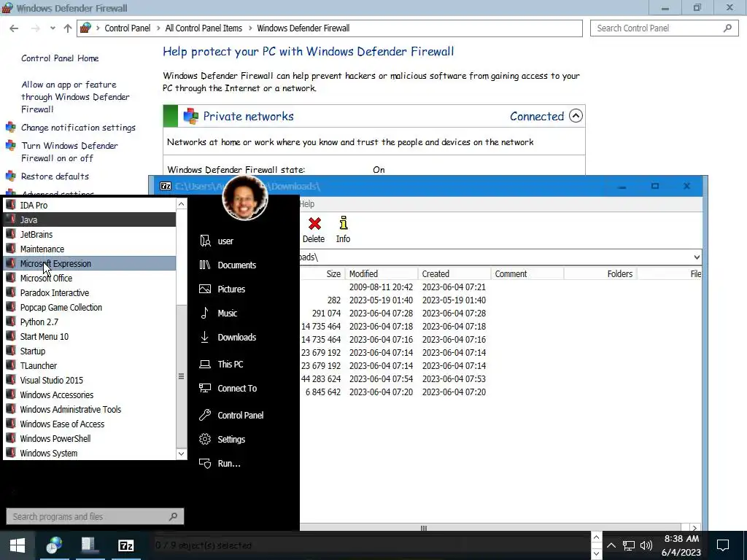Click the Search programs and files box
Image resolution: width=747 pixels, height=560 pixels.
(x=95, y=517)
